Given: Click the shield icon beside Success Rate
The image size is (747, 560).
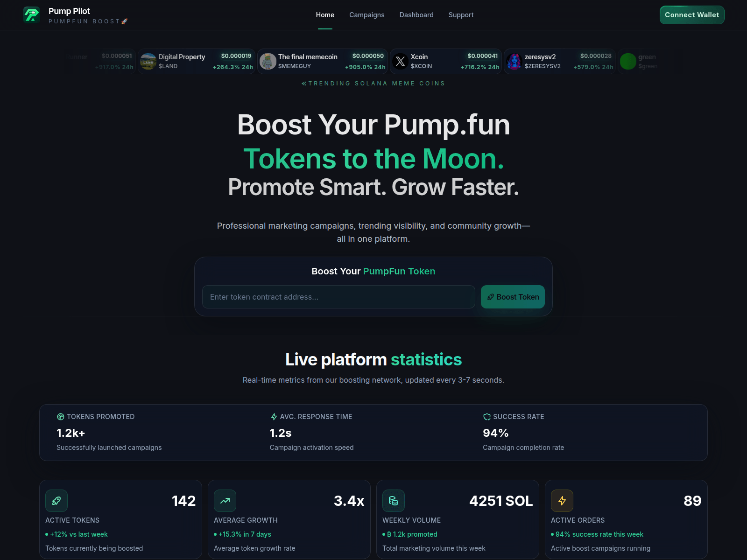Looking at the screenshot, I should coord(487,417).
